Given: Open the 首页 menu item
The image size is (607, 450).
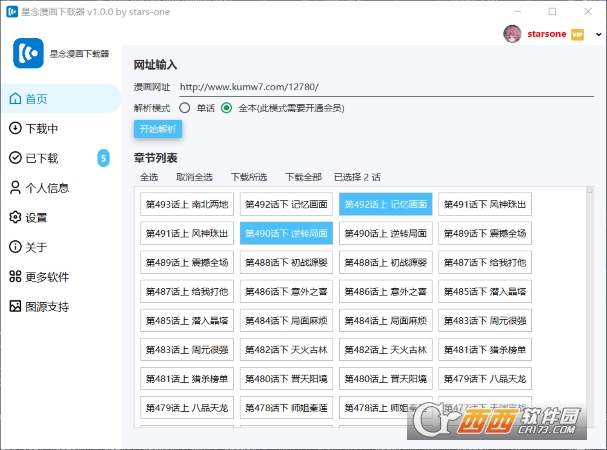Looking at the screenshot, I should coord(61,99).
